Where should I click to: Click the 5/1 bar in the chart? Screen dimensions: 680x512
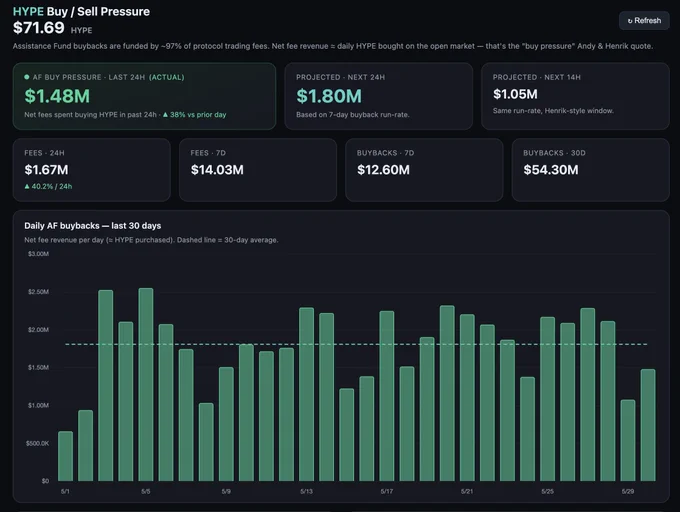tap(65, 456)
